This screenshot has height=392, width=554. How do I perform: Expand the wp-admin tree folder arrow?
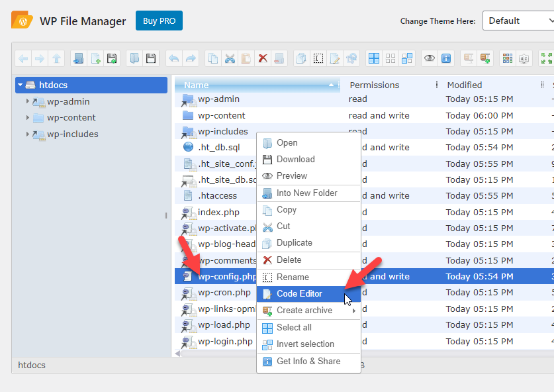(28, 101)
